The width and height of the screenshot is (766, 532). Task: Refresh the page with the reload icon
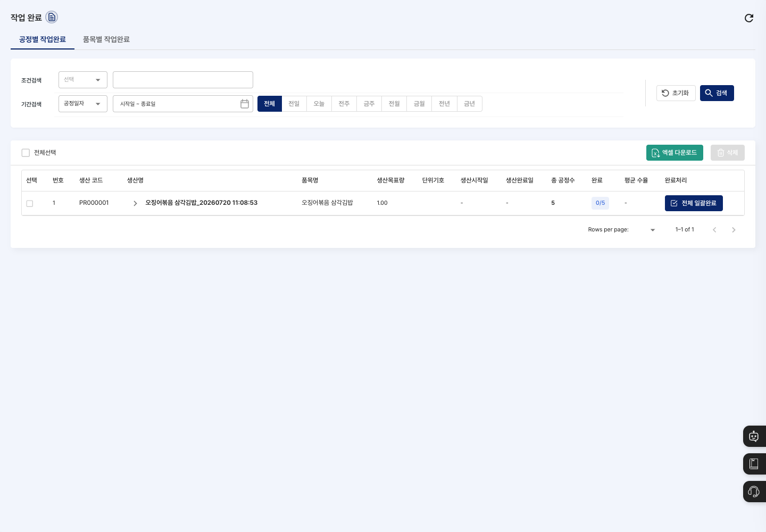749,18
